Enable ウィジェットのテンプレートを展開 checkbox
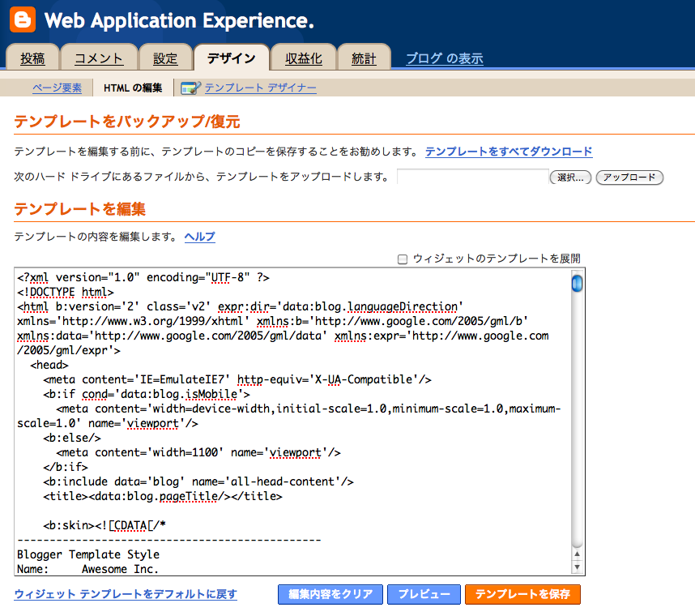695x616 pixels. [403, 259]
